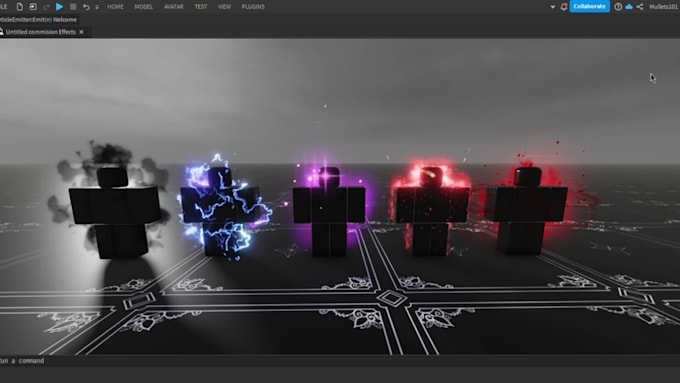Close the Untitled commision Effects tab
Viewport: 680px width, 383px height.
click(x=82, y=32)
